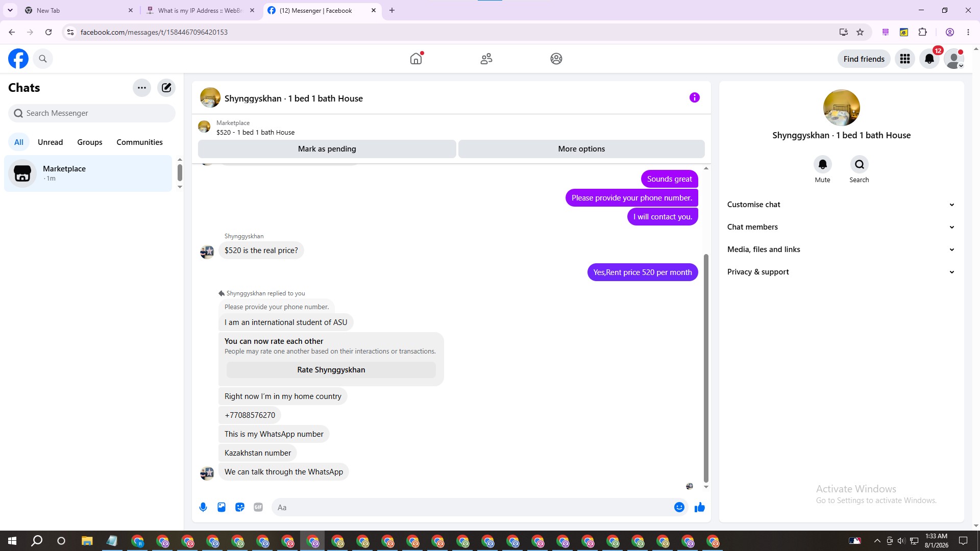The width and height of the screenshot is (980, 551).
Task: Select the Groups chats filter
Action: 90,142
